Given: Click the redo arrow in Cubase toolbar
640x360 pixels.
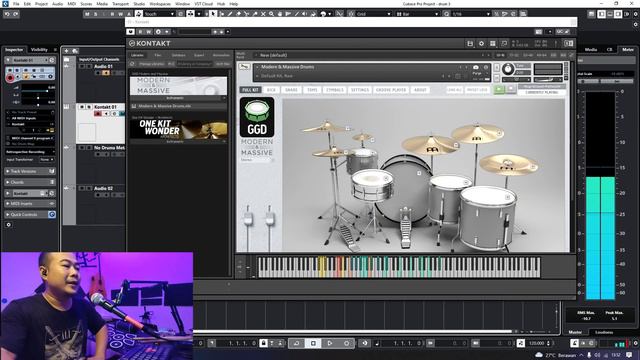Looking at the screenshot, I should [x=16, y=14].
